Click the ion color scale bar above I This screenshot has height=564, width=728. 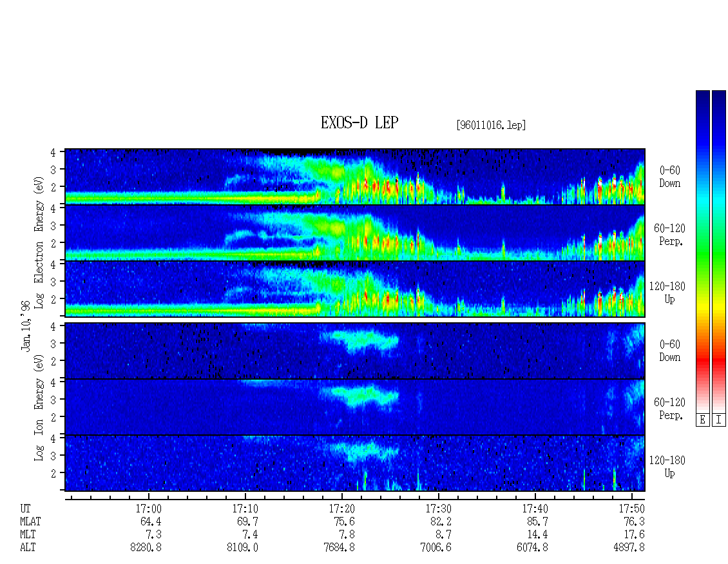[x=719, y=251]
